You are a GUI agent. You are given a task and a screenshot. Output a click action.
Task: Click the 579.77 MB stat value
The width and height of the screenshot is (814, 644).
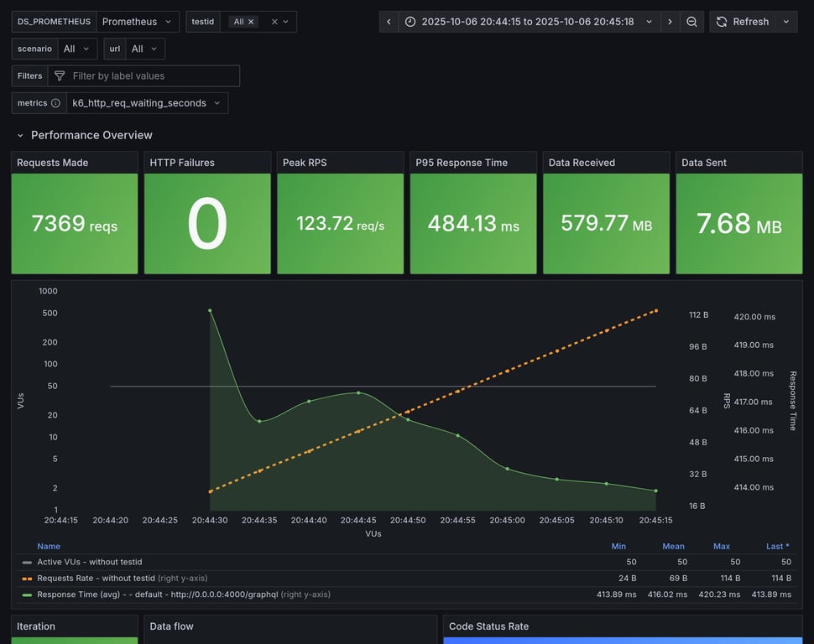tap(607, 224)
